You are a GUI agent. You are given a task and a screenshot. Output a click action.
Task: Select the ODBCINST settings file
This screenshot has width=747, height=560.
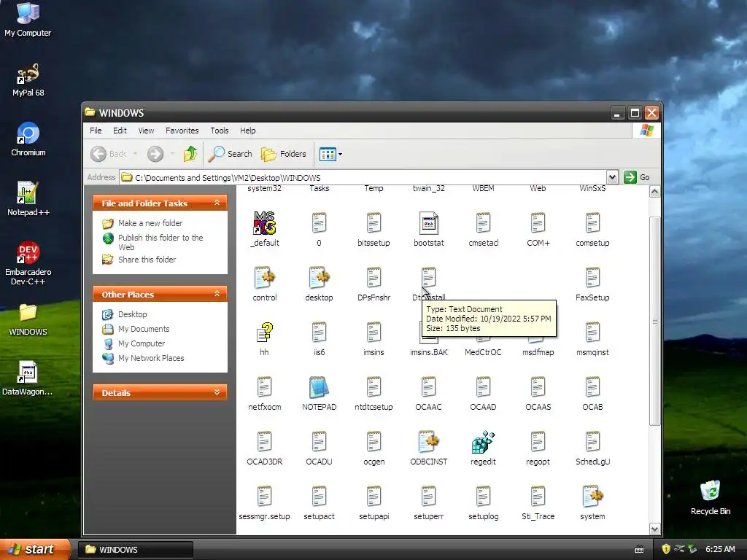pyautogui.click(x=428, y=442)
